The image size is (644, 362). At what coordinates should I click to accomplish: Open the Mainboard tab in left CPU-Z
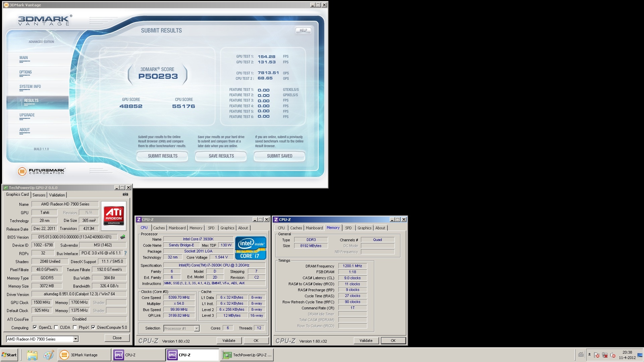[x=177, y=228]
